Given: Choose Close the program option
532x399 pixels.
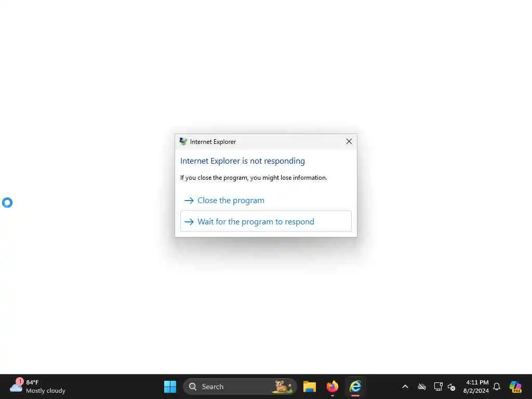Looking at the screenshot, I should [265, 201].
